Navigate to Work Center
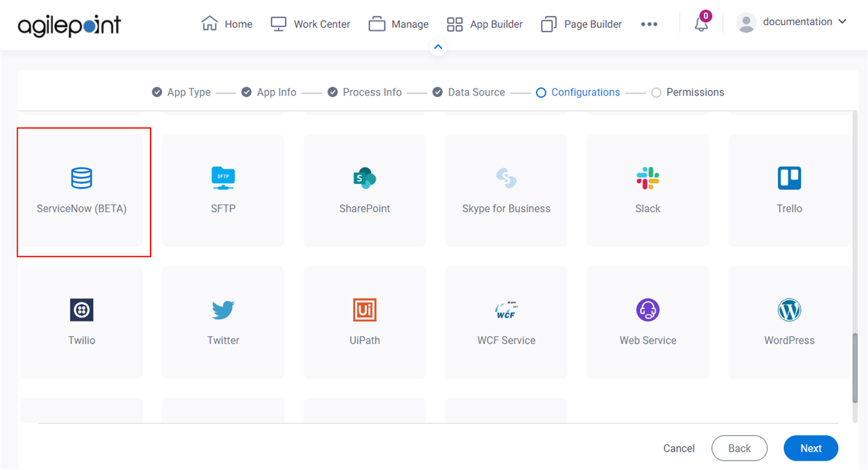The height and width of the screenshot is (470, 868). point(310,24)
